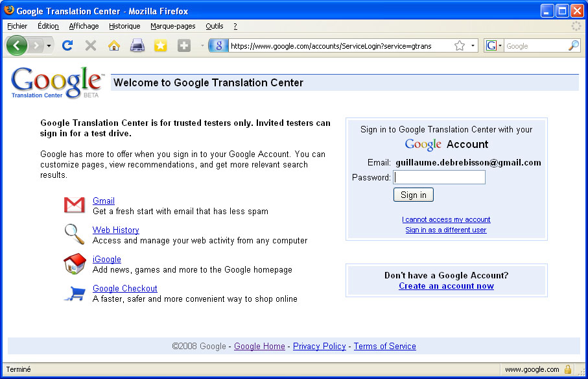The height and width of the screenshot is (379, 588).
Task: Open the ? help menu
Action: coord(235,26)
